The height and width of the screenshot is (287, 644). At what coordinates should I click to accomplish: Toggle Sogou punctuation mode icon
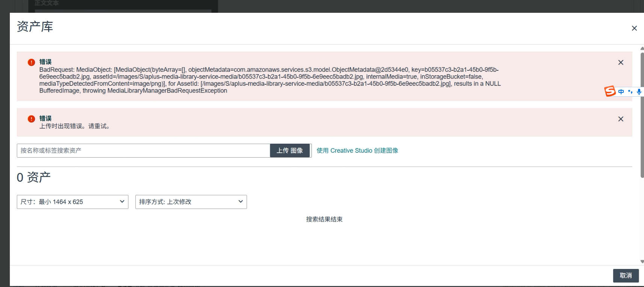(x=630, y=91)
